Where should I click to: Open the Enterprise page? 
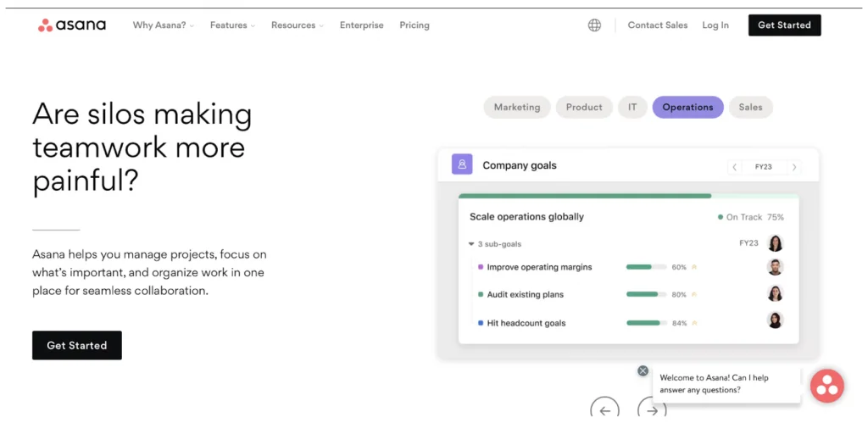(x=361, y=25)
